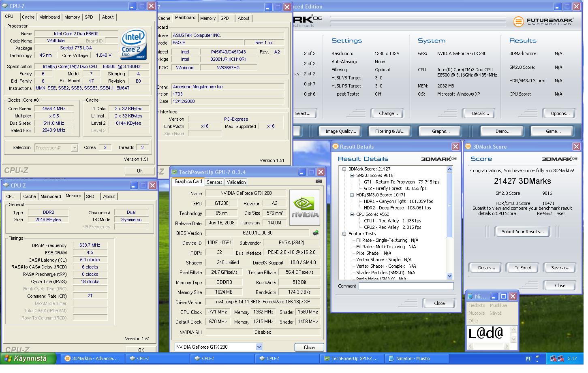The width and height of the screenshot is (588, 373).
Task: Open the GPU selection dropdown in GPU-Z
Action: [x=259, y=347]
